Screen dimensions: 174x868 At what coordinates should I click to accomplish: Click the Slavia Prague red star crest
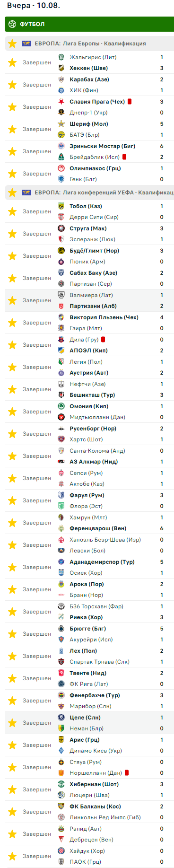tap(61, 102)
